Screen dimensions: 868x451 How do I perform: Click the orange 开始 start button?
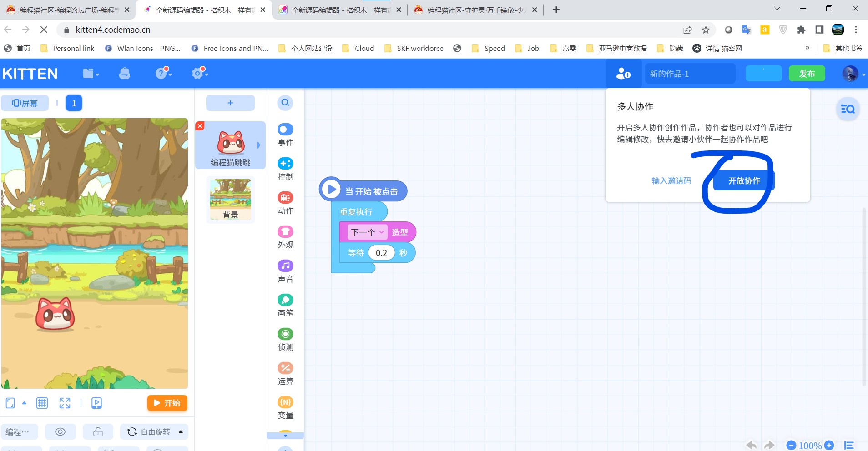(x=167, y=403)
